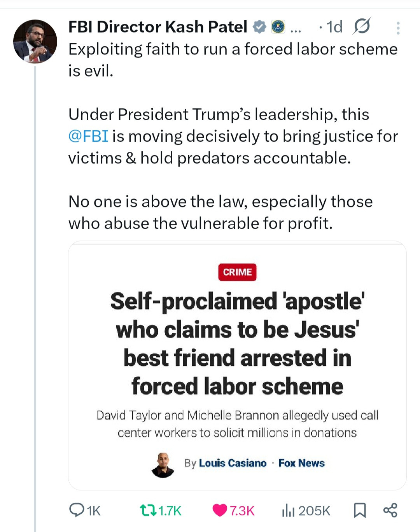Bookmark this post
This screenshot has width=420, height=532.
tap(360, 510)
